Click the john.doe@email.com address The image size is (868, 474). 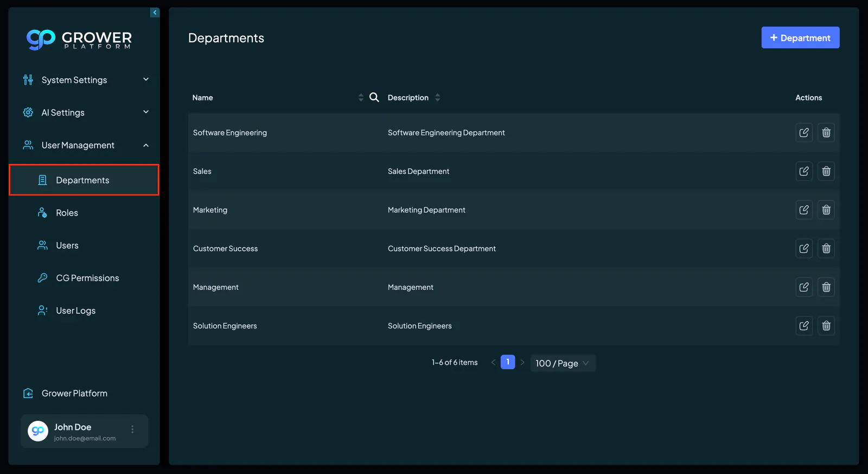pos(85,438)
